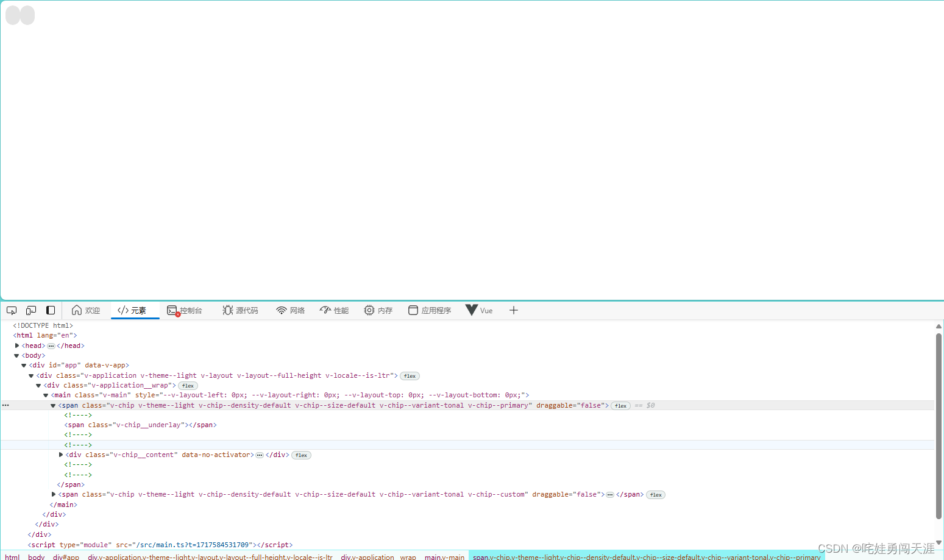The height and width of the screenshot is (560, 944).
Task: Select the closing </span> tag line
Action: (x=71, y=484)
